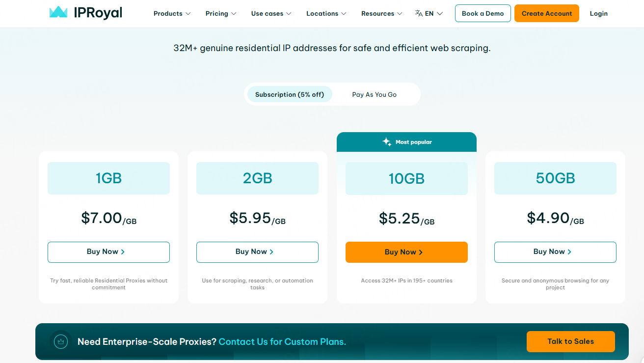
Task: Expand the Products dropdown menu
Action: [172, 14]
